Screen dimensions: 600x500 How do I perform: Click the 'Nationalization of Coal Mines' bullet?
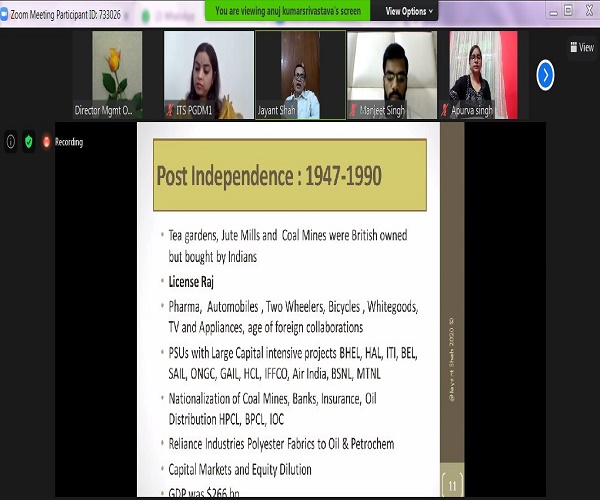(272, 409)
